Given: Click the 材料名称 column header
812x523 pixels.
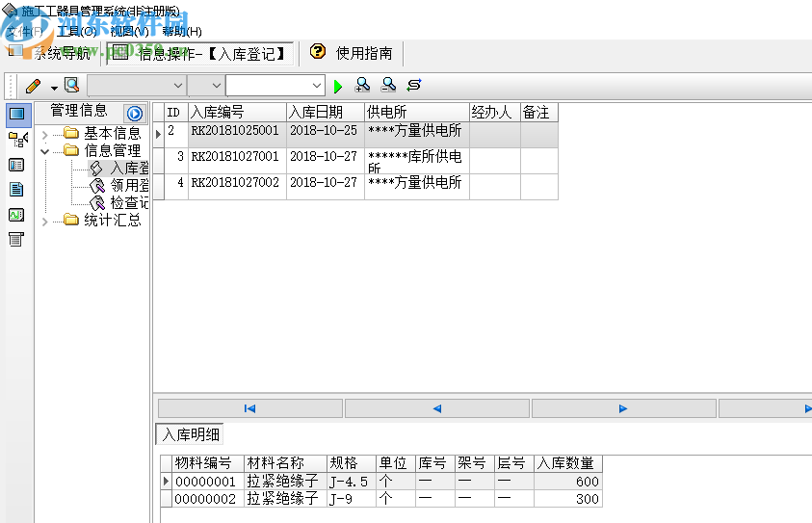Looking at the screenshot, I should [285, 463].
